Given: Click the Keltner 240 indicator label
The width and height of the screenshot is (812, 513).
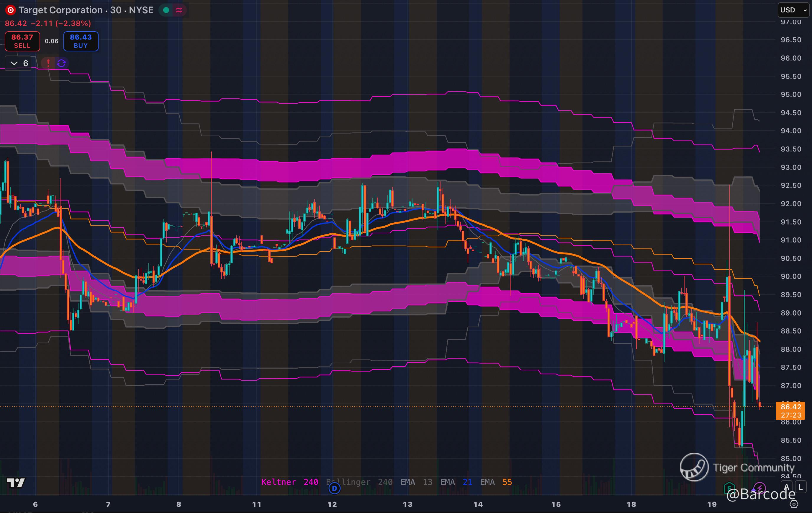Looking at the screenshot, I should pos(289,482).
